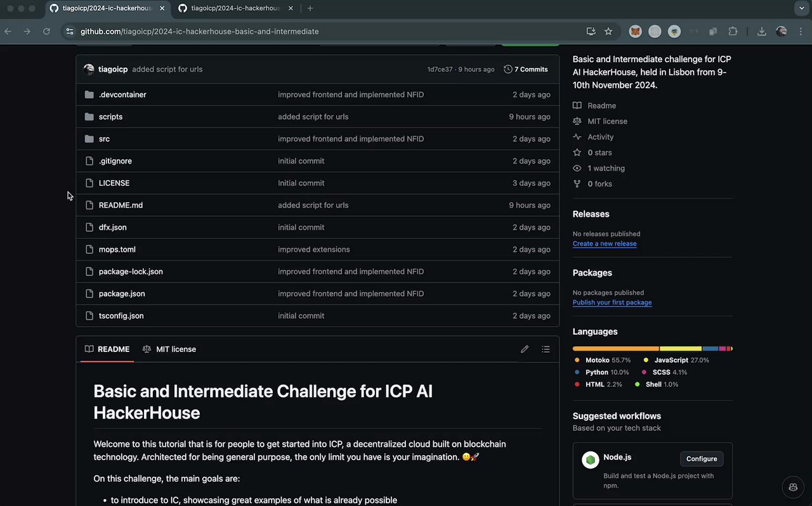Click the browser back arrow
Image resolution: width=812 pixels, height=506 pixels.
(x=8, y=31)
